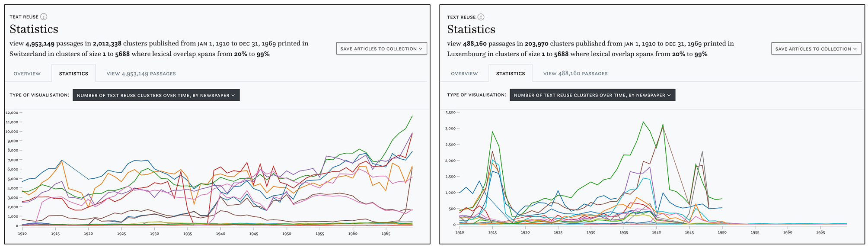868x248 pixels.
Task: Expand the visualisation type dropdown in right panel
Action: point(592,95)
